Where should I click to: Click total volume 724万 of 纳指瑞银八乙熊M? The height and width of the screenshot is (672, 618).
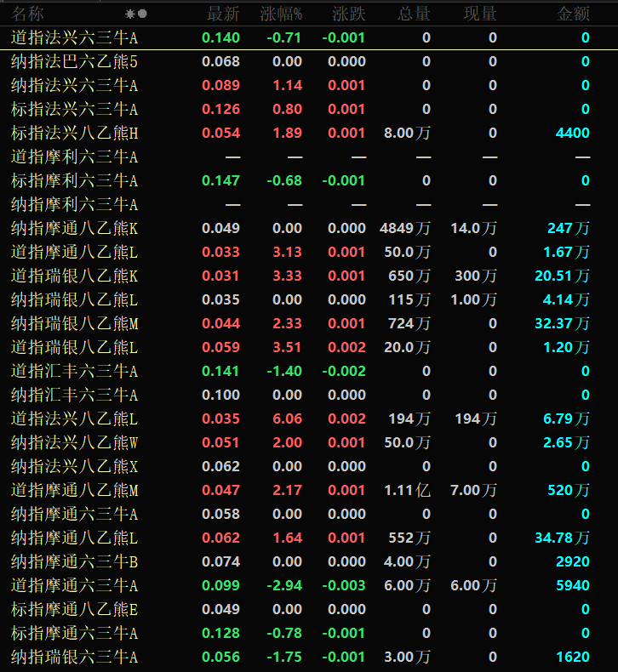click(x=409, y=323)
